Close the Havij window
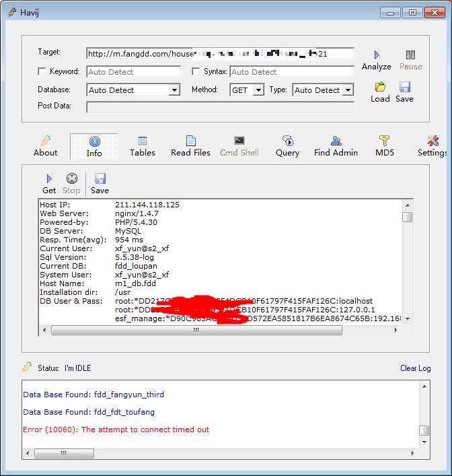Screen dimensions: 452x476 (435, 13)
